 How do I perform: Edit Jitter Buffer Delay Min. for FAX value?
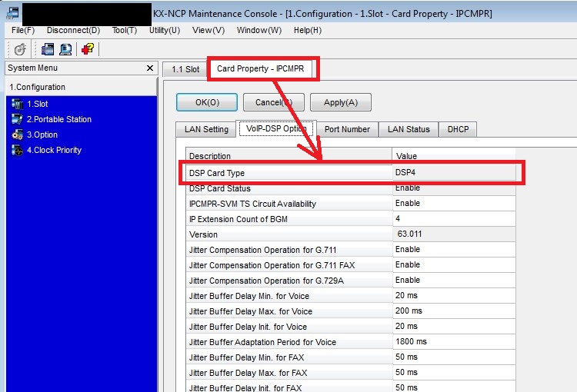point(454,357)
